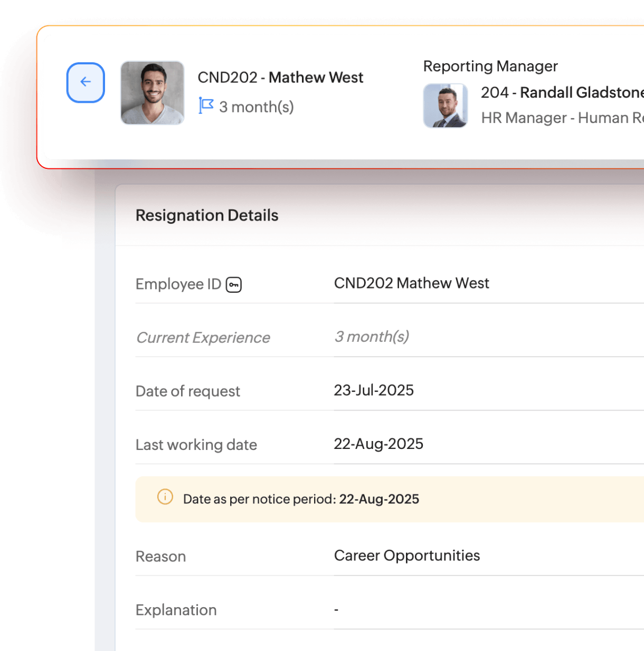Open the Resignation Details section header
The height and width of the screenshot is (651, 644).
click(207, 215)
